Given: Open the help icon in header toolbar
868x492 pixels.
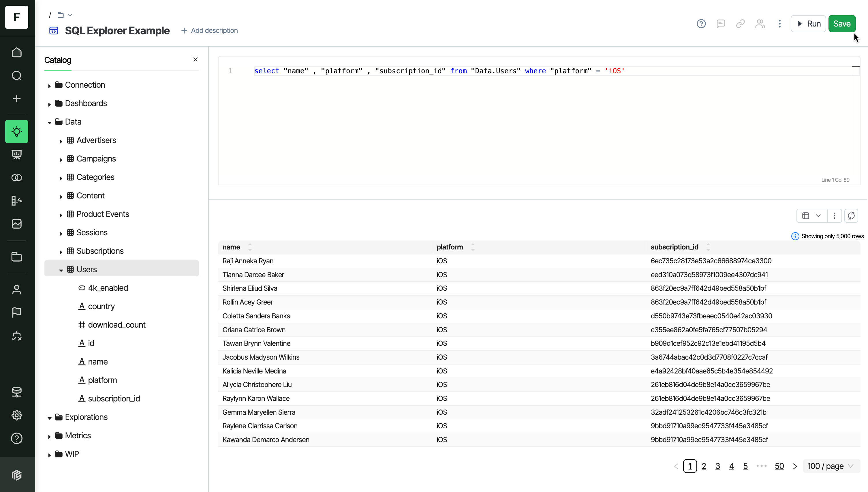Looking at the screenshot, I should [x=701, y=24].
